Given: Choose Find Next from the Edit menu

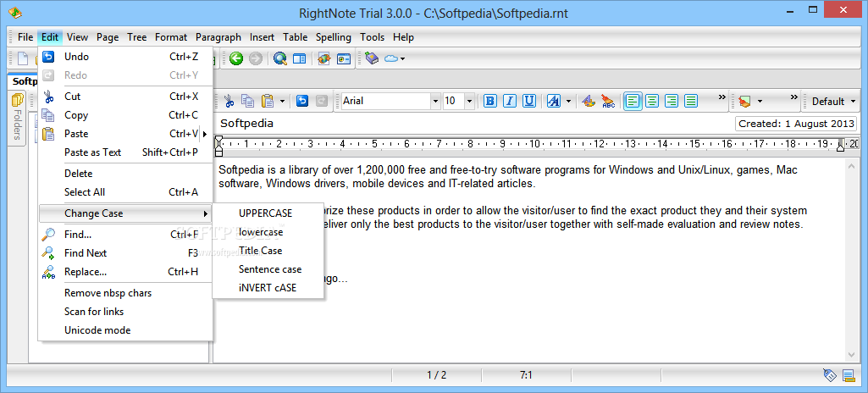Looking at the screenshot, I should (x=125, y=253).
